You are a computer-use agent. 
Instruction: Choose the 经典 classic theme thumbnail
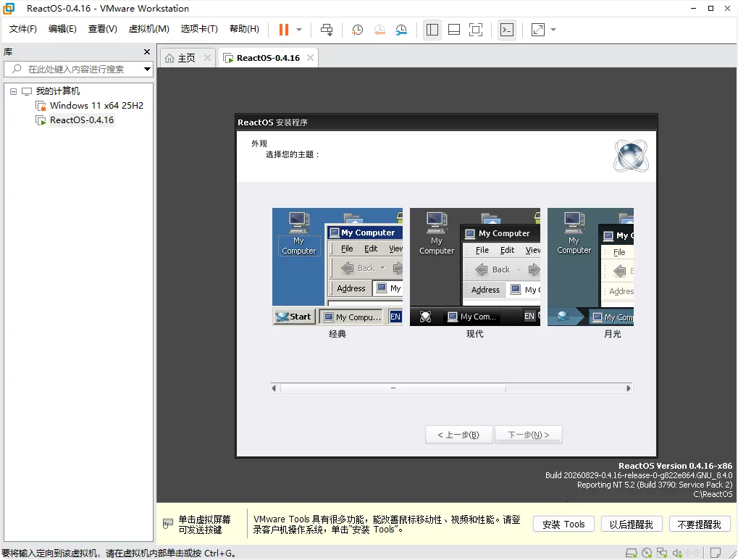337,267
